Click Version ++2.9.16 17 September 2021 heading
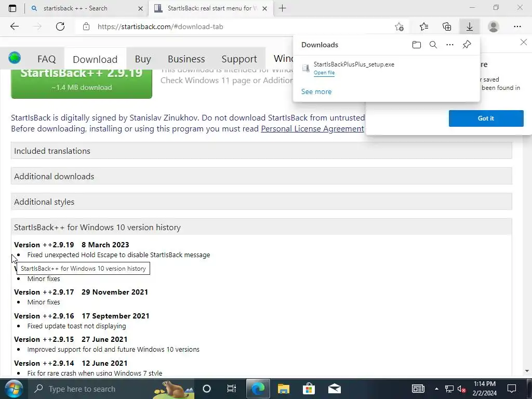This screenshot has height=399, width=532. [x=82, y=316]
